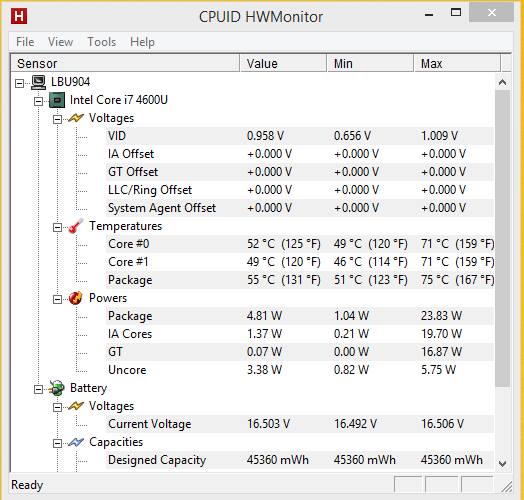The height and width of the screenshot is (500, 524).
Task: Click the Intel Core i7 CPU chip icon
Action: (x=57, y=100)
